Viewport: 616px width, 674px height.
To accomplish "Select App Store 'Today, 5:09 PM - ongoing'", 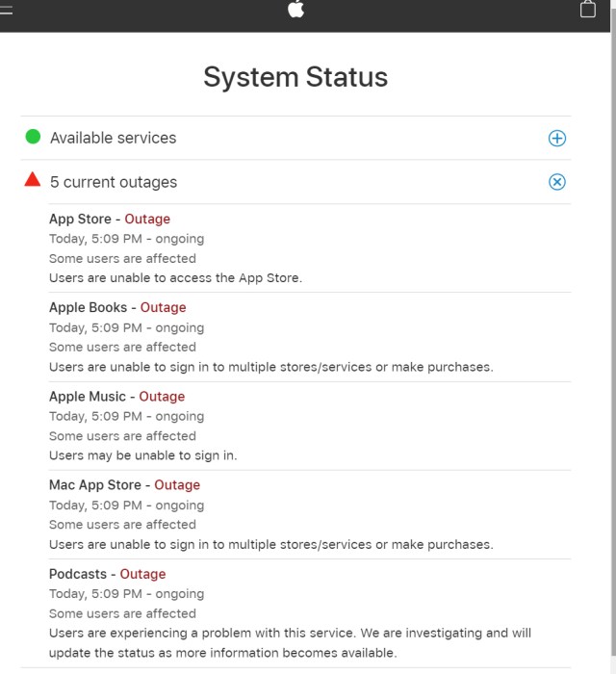I will [x=127, y=239].
